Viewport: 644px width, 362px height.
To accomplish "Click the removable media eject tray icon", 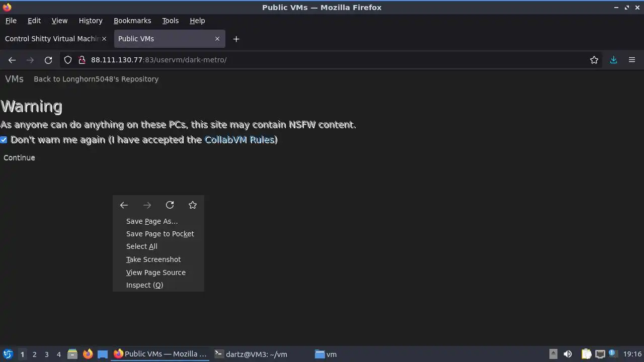I will pyautogui.click(x=553, y=354).
